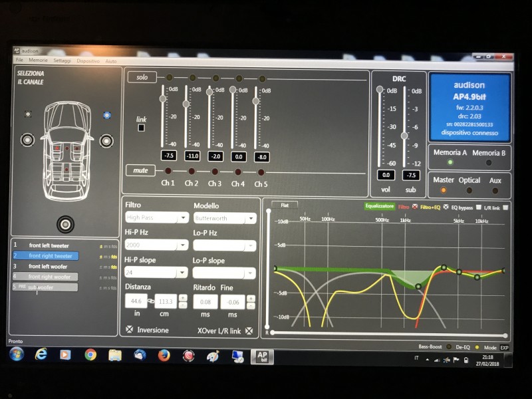Open Internet Explorer from the taskbar
532x399 pixels.
point(41,354)
